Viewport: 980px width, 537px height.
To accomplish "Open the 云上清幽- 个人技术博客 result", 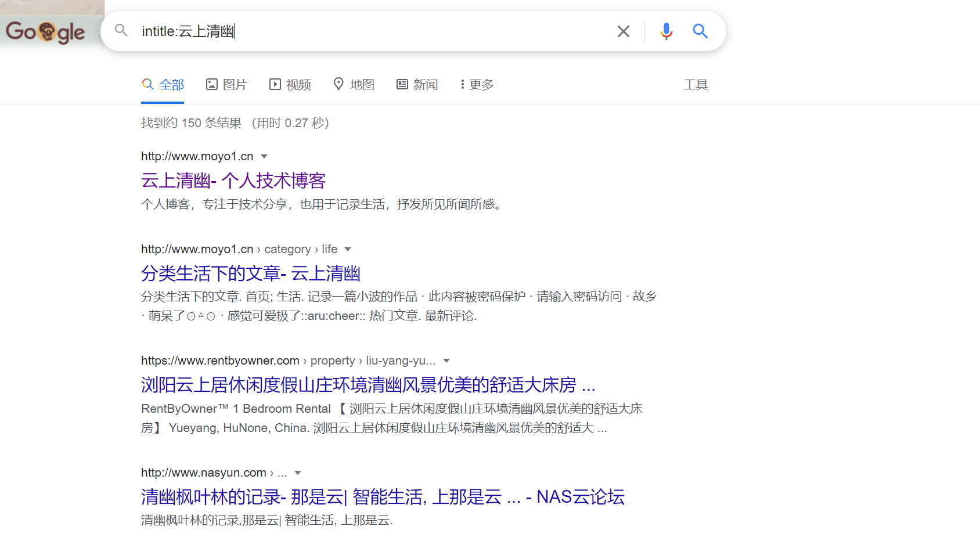I will pos(233,181).
